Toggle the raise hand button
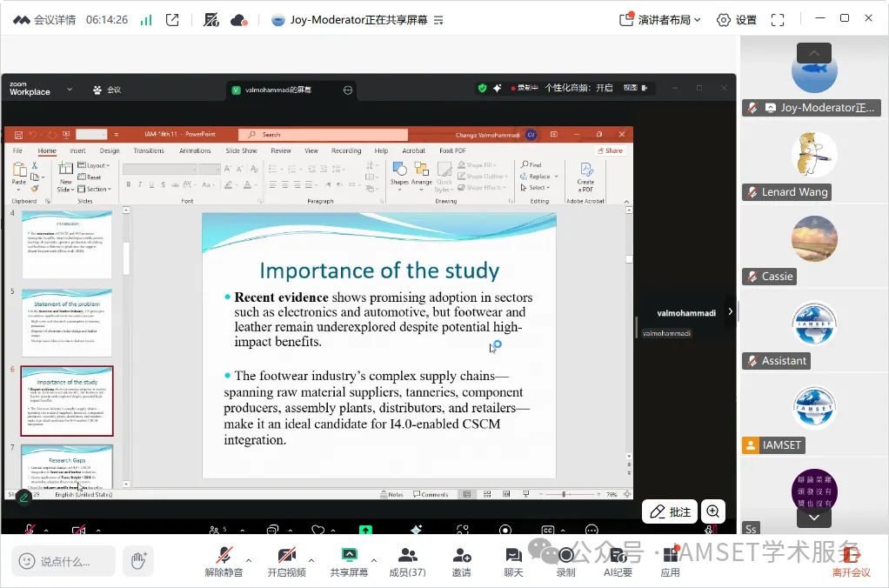Image resolution: width=889 pixels, height=588 pixels. click(x=139, y=561)
